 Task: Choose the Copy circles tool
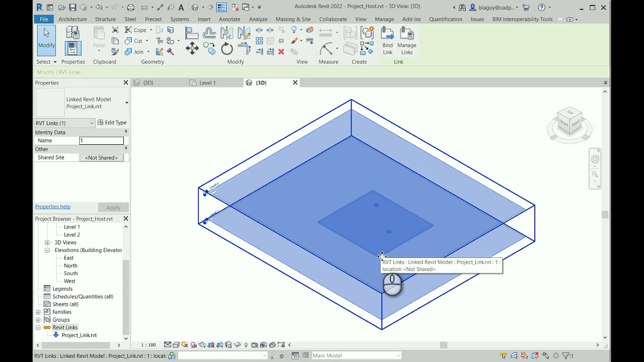(209, 49)
